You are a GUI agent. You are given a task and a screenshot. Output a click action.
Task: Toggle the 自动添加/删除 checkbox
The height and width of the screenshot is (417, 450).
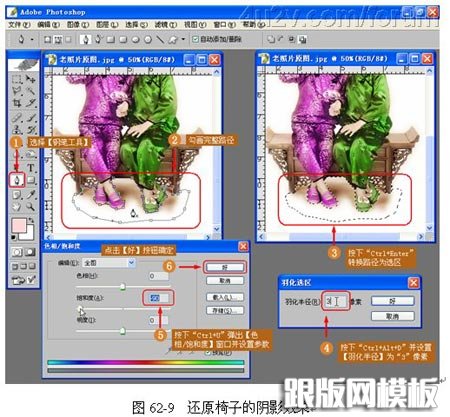(195, 39)
